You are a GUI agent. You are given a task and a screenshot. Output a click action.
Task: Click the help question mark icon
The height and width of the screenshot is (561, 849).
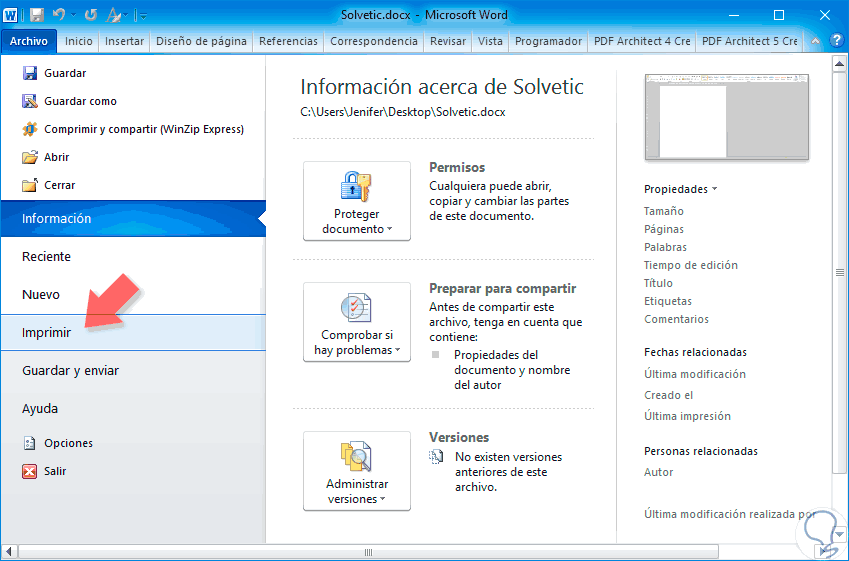[x=837, y=41]
